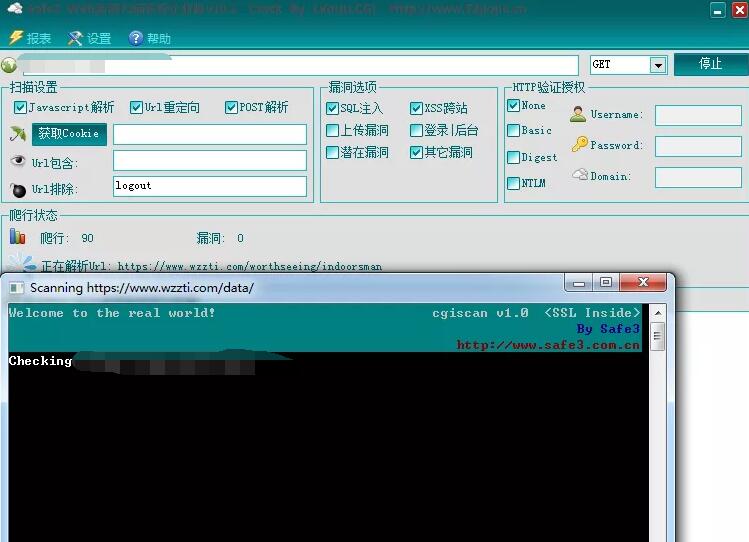Image resolution: width=749 pixels, height=542 pixels.
Task: Minimize the main scanner window
Action: click(717, 10)
